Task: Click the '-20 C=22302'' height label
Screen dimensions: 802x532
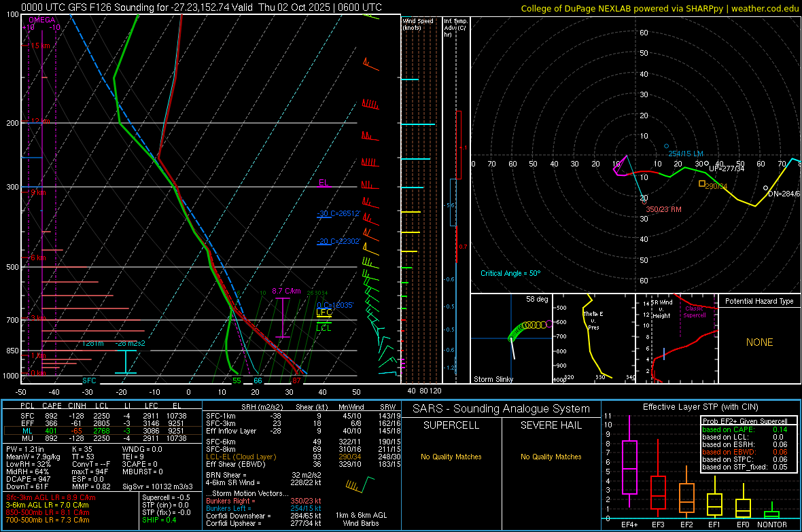Action: pyautogui.click(x=338, y=241)
